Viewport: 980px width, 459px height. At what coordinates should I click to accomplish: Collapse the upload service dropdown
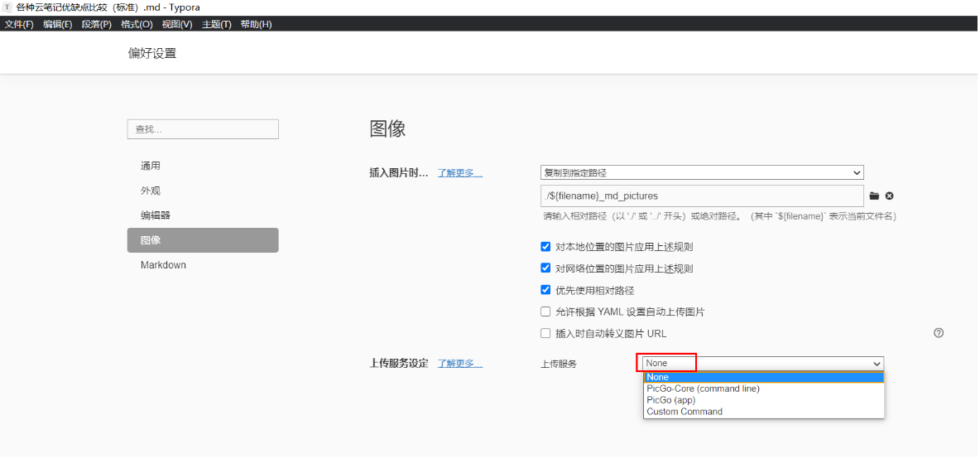tap(762, 364)
